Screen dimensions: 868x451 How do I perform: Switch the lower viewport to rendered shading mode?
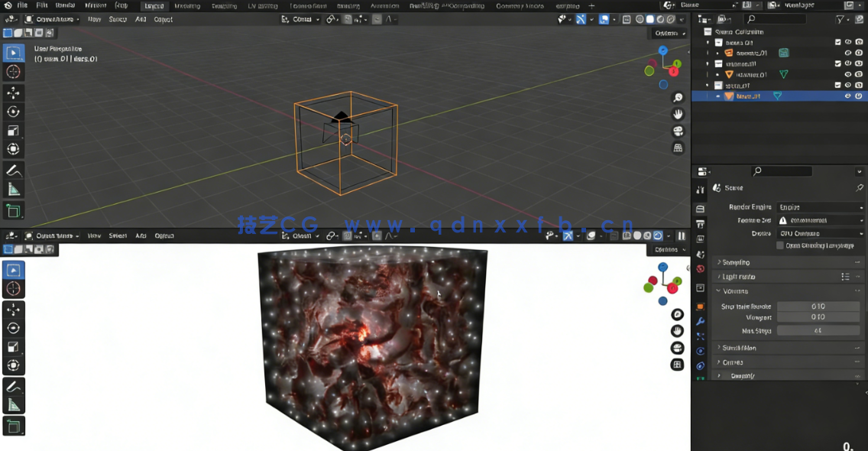[657, 235]
